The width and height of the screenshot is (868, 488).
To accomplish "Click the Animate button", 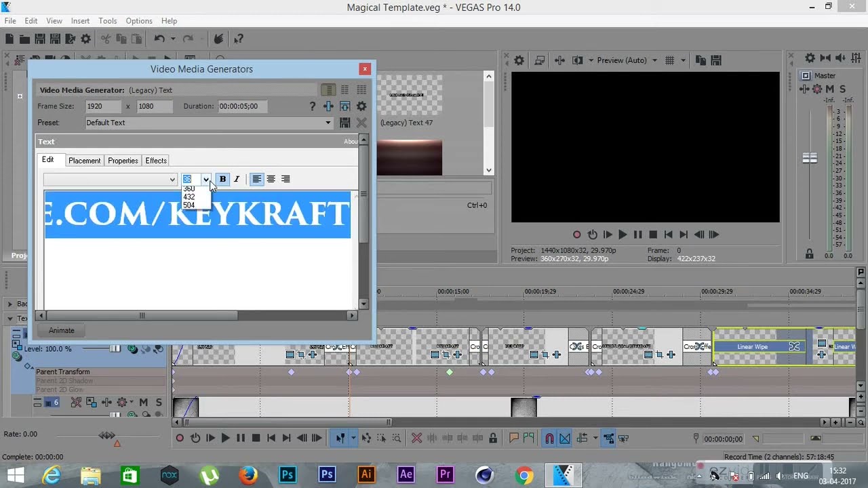I will (x=61, y=330).
